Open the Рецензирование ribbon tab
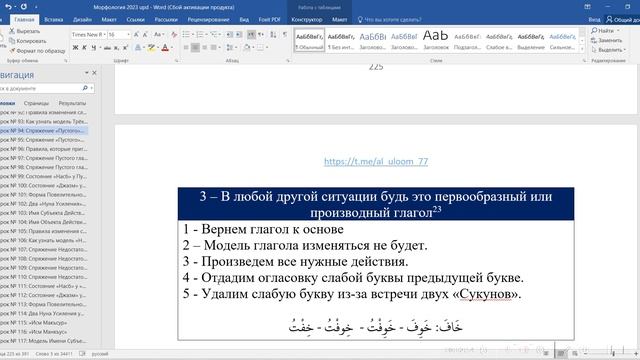 (208, 20)
